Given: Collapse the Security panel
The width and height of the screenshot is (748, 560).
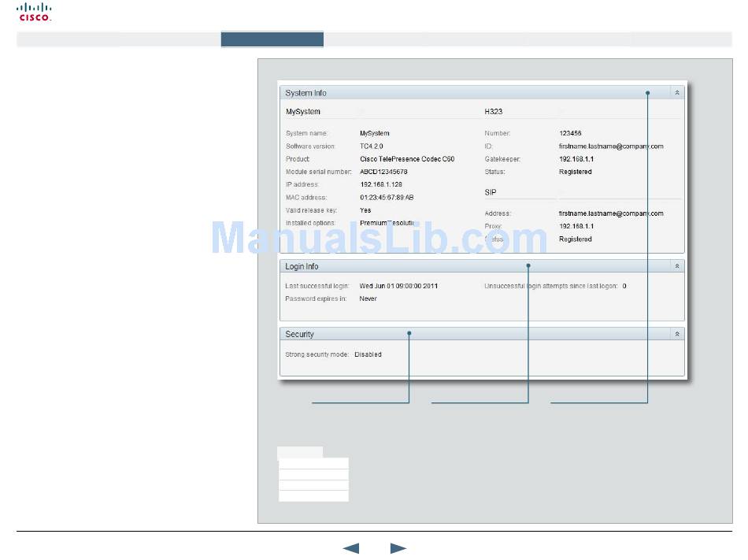Looking at the screenshot, I should (x=677, y=334).
